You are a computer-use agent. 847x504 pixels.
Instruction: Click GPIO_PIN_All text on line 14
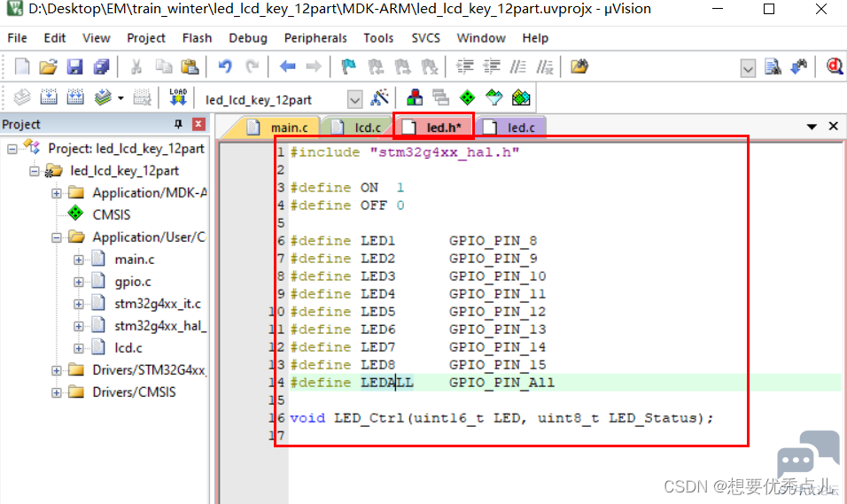point(501,383)
